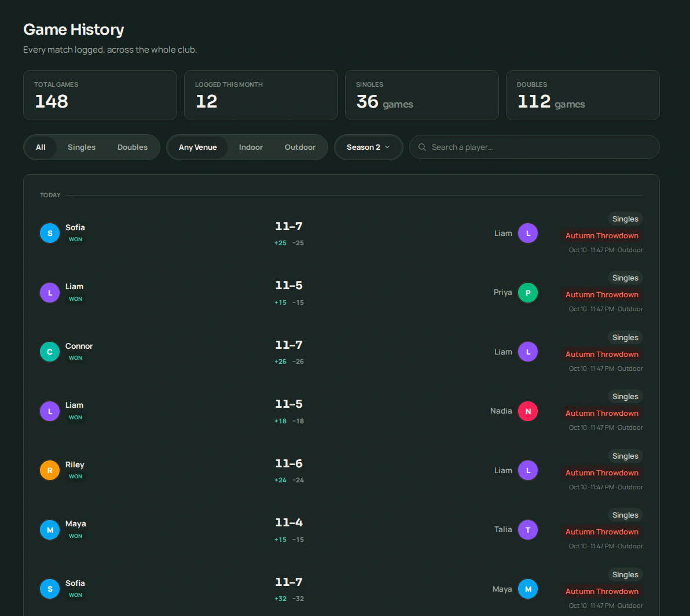The width and height of the screenshot is (690, 616).
Task: Click Singles badge on Riley vs Liam match
Action: click(625, 456)
